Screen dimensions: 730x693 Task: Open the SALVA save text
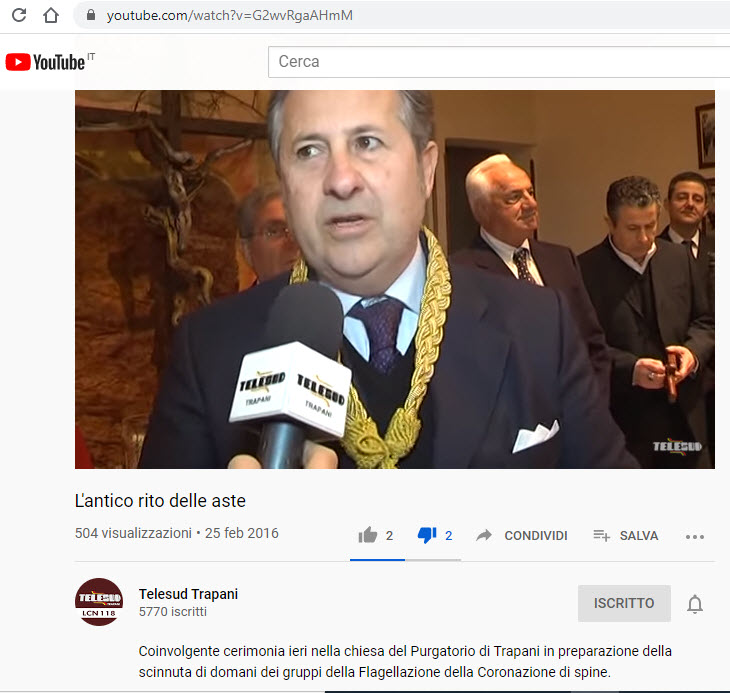639,536
